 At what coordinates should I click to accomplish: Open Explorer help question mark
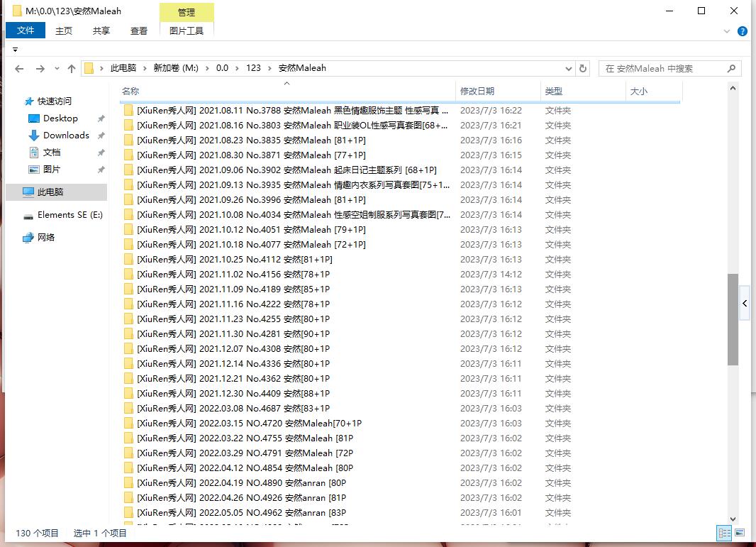pos(743,31)
